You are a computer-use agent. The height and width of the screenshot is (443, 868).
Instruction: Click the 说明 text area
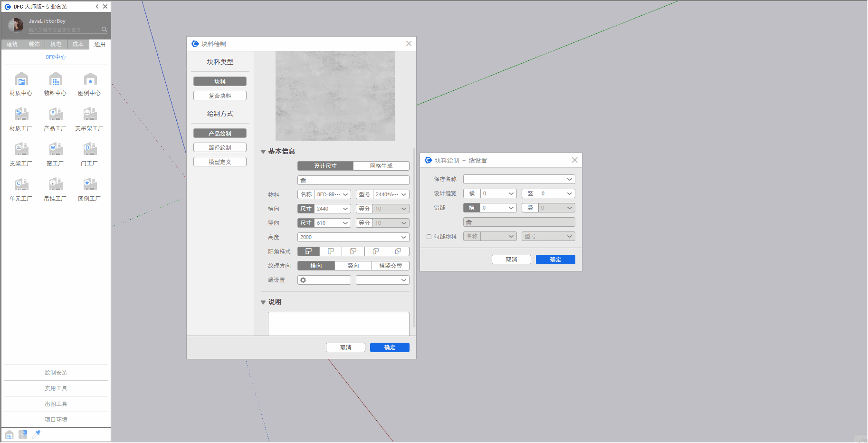coord(338,324)
